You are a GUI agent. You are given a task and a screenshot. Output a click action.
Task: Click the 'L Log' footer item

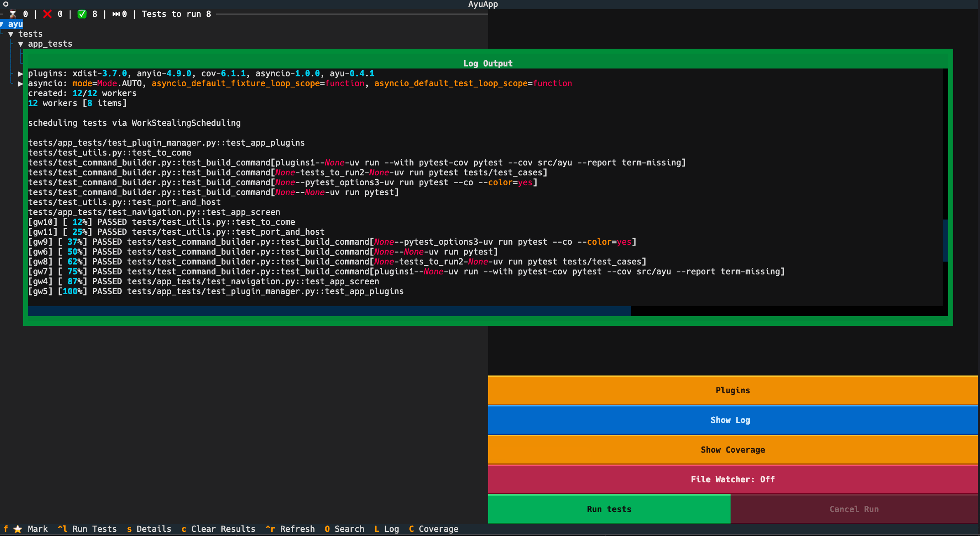(387, 529)
